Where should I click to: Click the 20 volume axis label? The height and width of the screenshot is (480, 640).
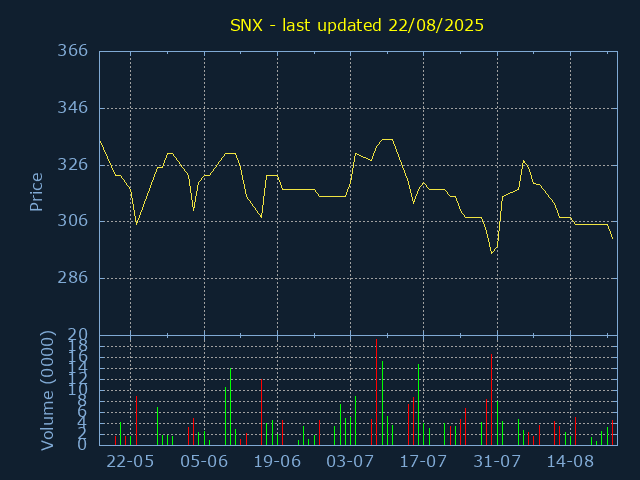[x=78, y=335]
